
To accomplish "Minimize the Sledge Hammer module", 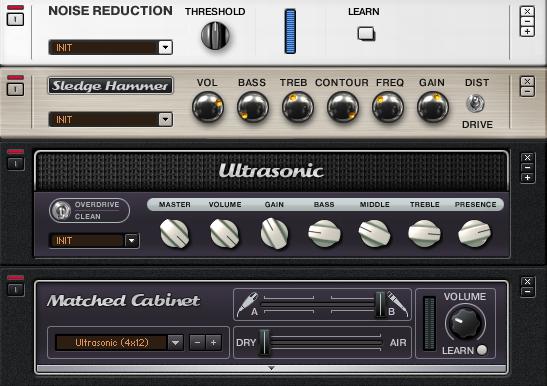I will pyautogui.click(x=527, y=91).
